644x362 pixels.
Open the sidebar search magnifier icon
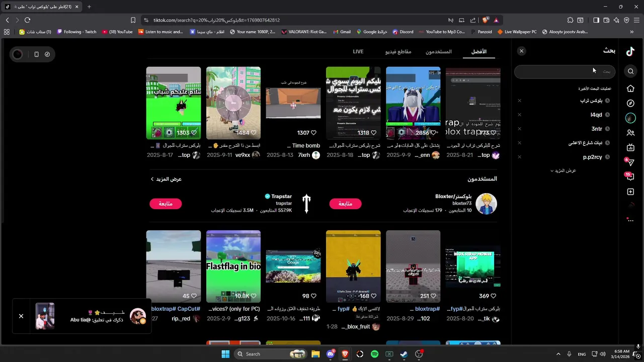click(630, 71)
